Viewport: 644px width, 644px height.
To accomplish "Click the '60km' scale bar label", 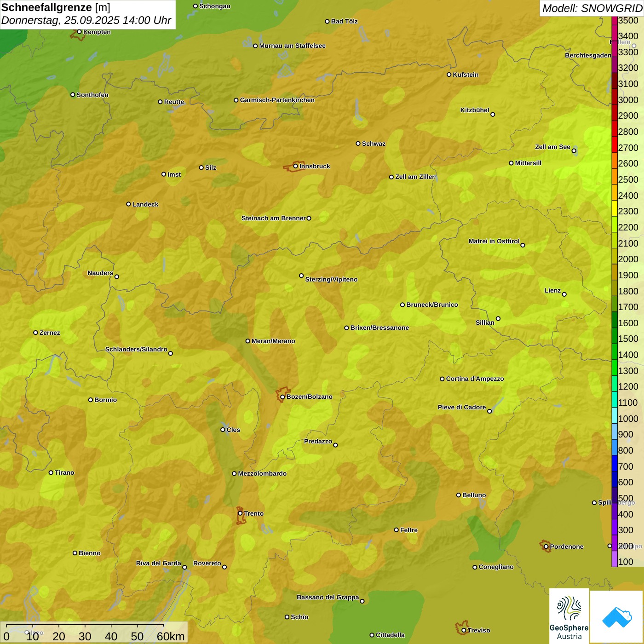I will pyautogui.click(x=171, y=636).
